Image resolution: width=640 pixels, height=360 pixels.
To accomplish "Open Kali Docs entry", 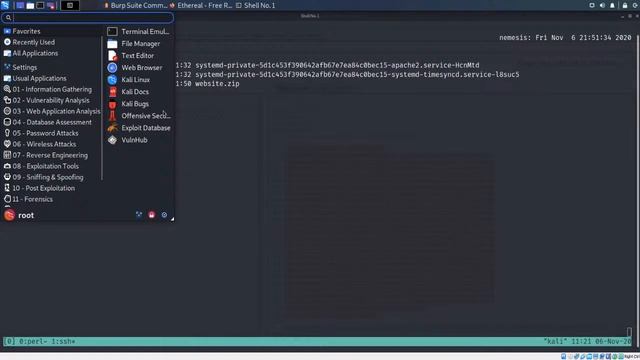I will click(139, 92).
